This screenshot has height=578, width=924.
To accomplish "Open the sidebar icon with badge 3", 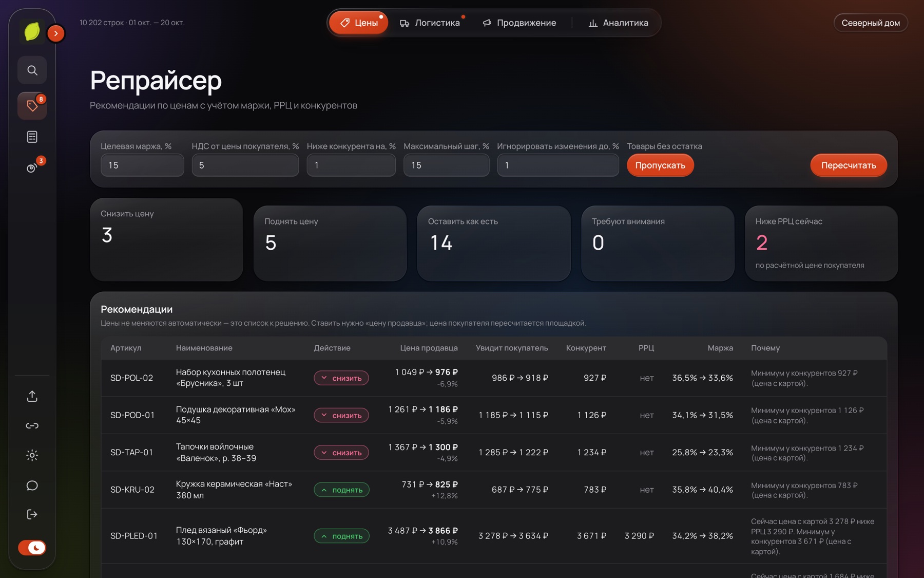I will click(x=32, y=167).
